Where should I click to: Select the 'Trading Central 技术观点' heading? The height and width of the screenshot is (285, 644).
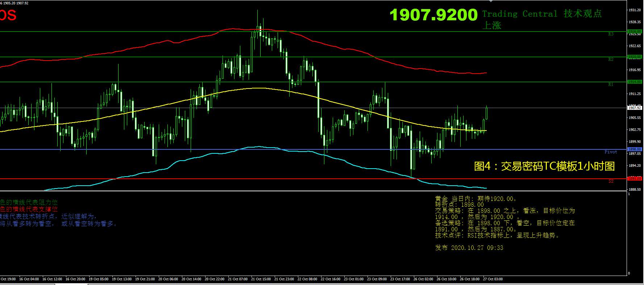[x=542, y=14]
